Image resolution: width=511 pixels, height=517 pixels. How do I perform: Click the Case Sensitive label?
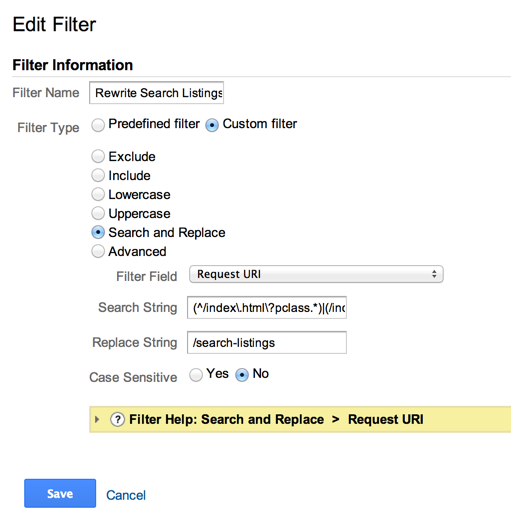coord(133,377)
